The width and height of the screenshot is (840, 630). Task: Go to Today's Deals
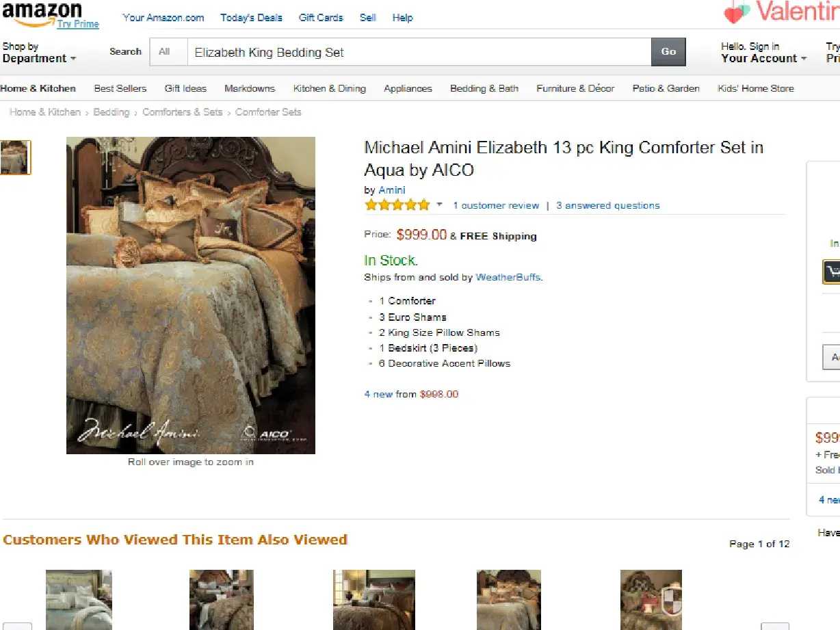(251, 18)
